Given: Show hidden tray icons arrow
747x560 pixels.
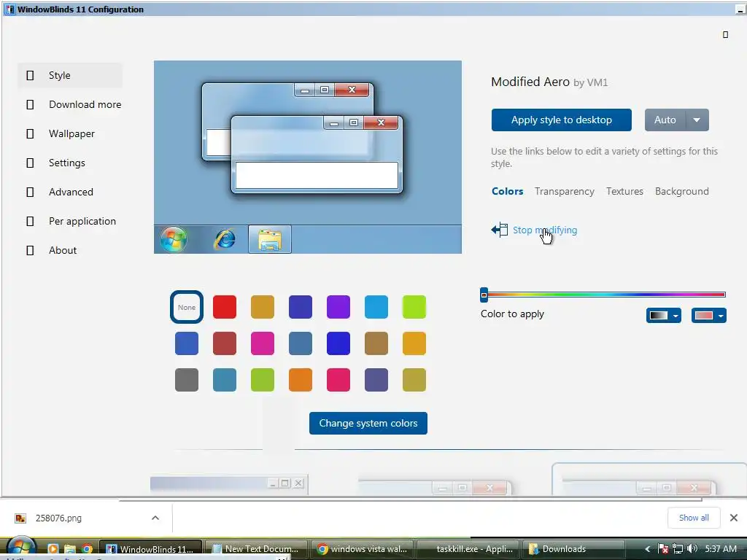Looking at the screenshot, I should tap(648, 549).
